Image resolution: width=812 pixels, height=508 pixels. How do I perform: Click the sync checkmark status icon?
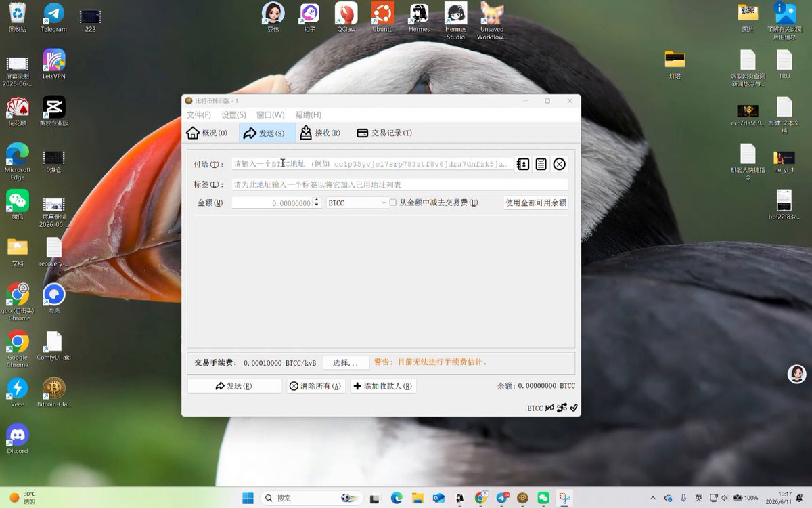click(x=574, y=408)
